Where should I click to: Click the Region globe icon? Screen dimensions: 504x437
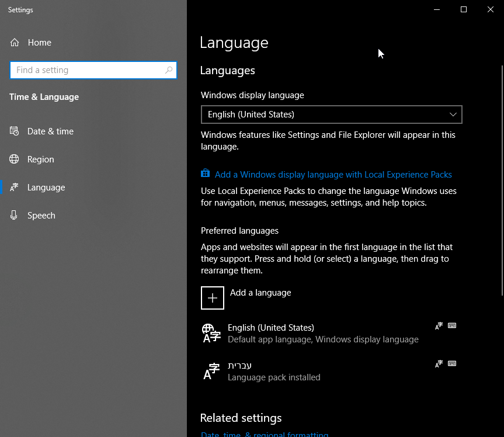coord(14,159)
